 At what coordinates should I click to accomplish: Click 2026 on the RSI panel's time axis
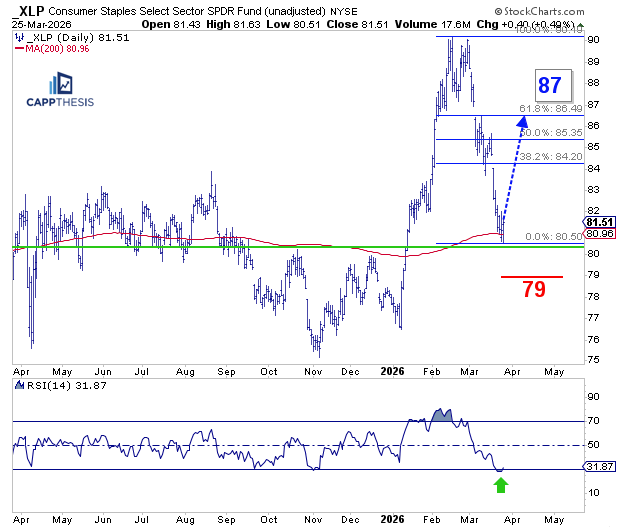click(x=392, y=519)
